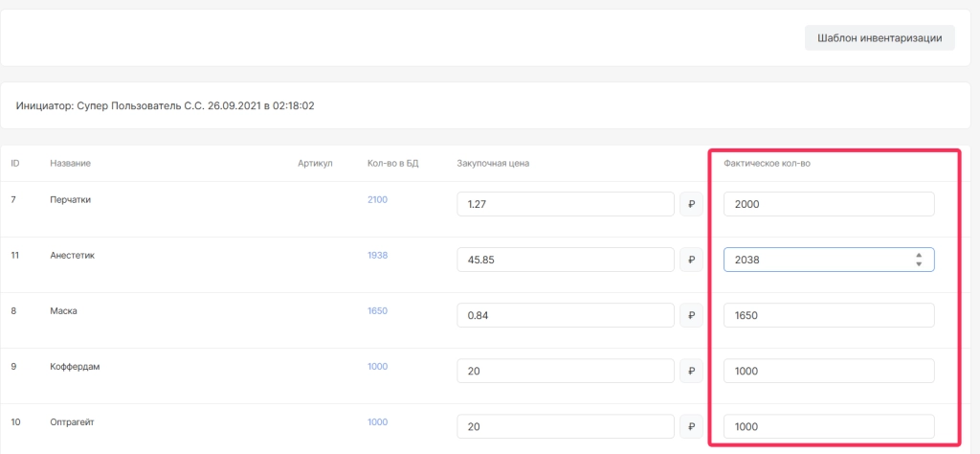Open the 1650 quantity link for Маска
This screenshot has height=454, width=980.
(x=377, y=310)
